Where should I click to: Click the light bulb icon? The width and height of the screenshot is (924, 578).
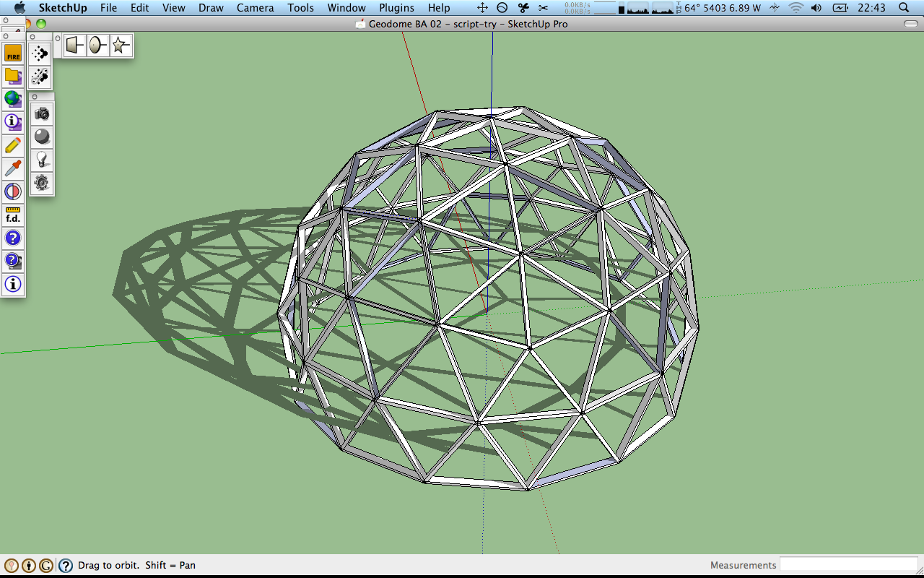coord(43,160)
